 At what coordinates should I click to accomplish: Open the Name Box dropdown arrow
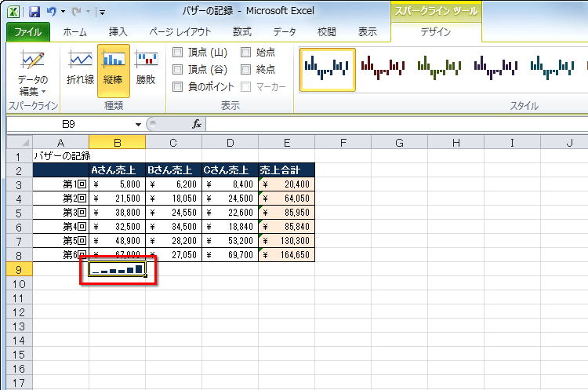point(138,124)
